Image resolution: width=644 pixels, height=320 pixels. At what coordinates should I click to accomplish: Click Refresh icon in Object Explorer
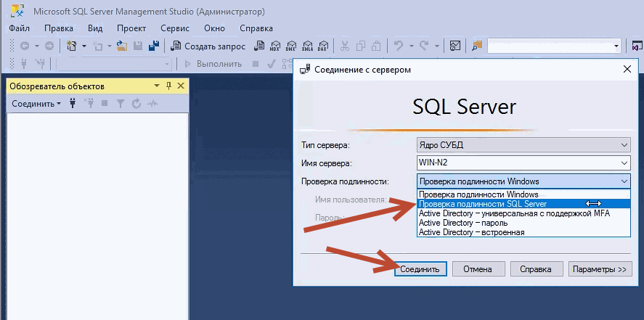[136, 104]
